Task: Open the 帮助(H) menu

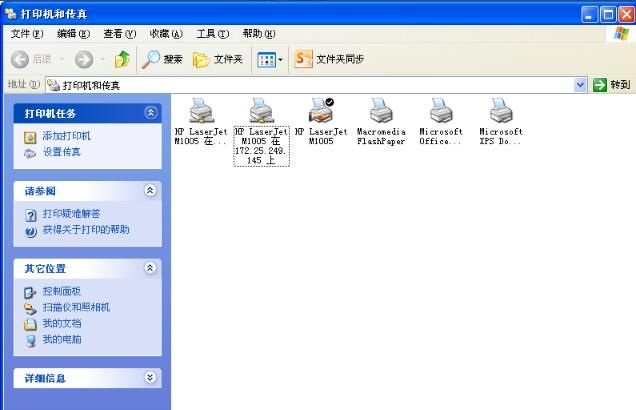Action: [259, 34]
